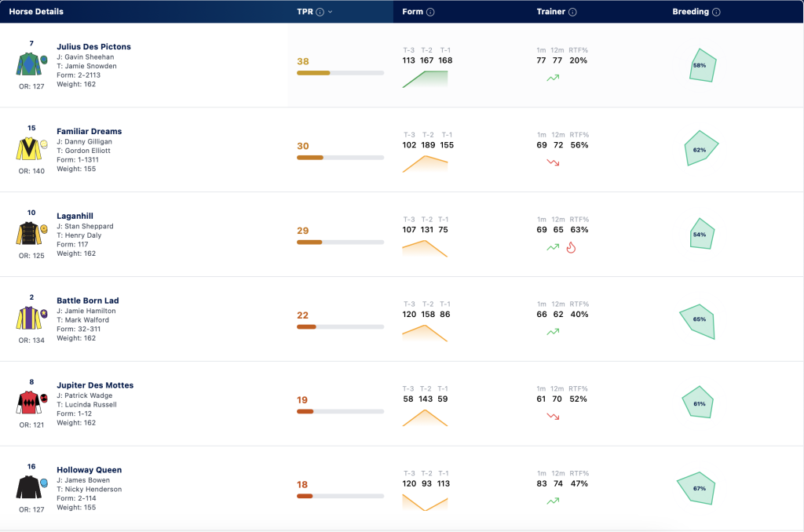The width and height of the screenshot is (804, 532).
Task: Open the TPR sort dropdown chevron
Action: [331, 12]
